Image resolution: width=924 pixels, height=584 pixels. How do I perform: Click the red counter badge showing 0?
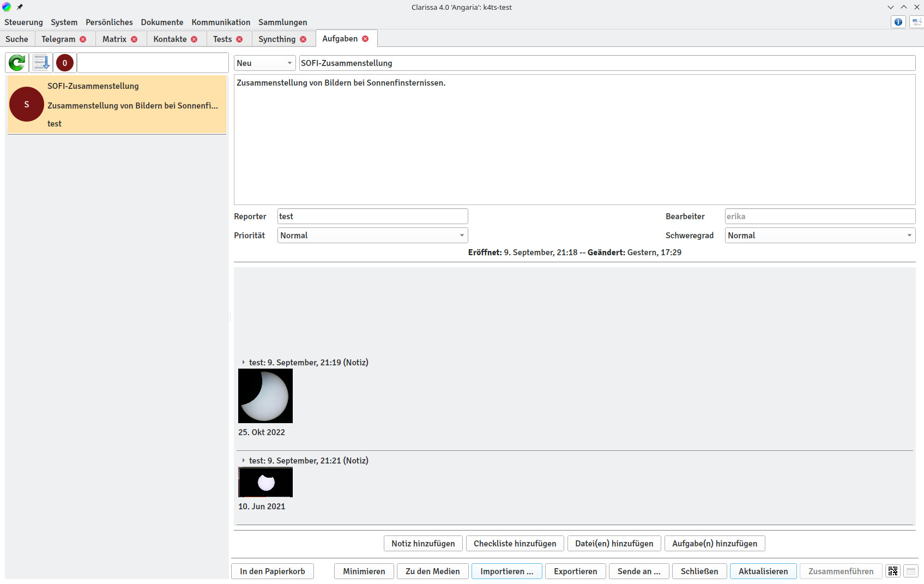click(x=65, y=63)
